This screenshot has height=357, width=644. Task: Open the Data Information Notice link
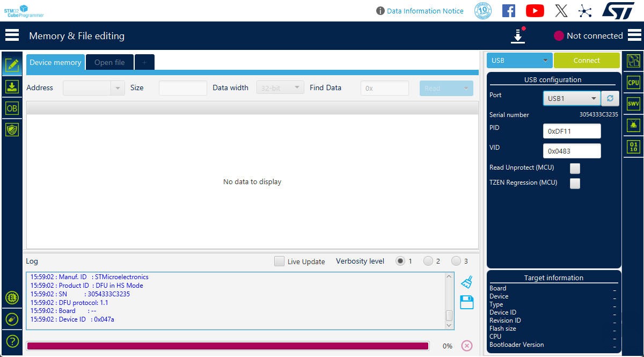coord(425,11)
